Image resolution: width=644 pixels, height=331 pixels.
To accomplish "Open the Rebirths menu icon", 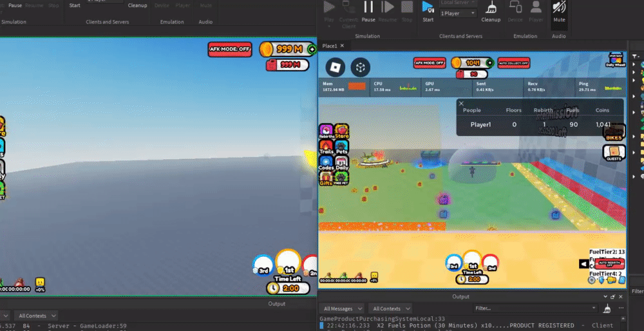I will [x=326, y=131].
